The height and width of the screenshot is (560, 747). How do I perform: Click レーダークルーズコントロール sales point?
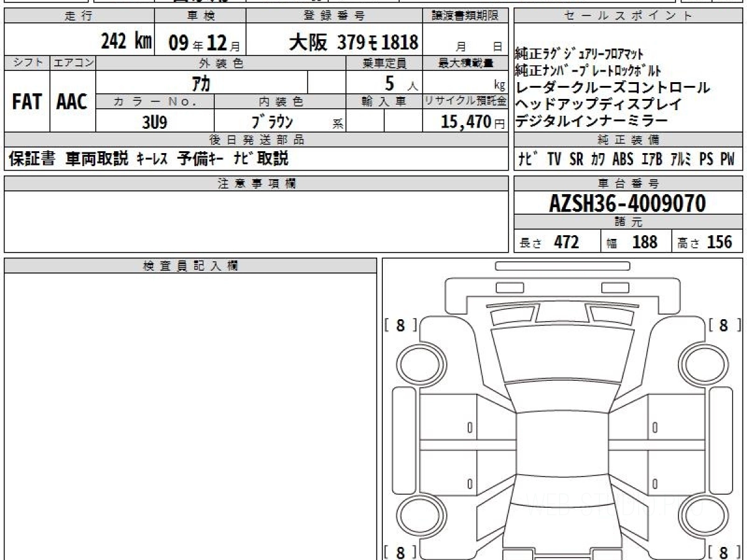pyautogui.click(x=613, y=88)
